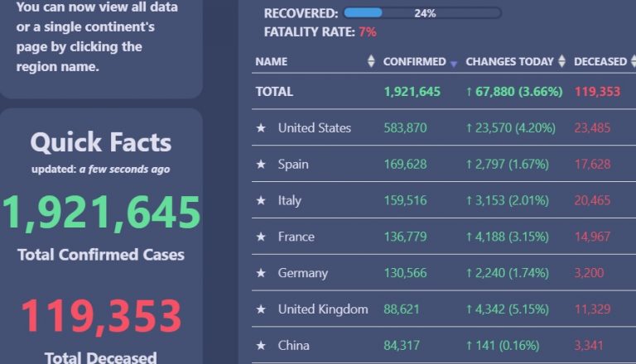Screen dimensions: 636x364
Task: Click Spain confirmed count 169,628
Action: [x=405, y=164]
